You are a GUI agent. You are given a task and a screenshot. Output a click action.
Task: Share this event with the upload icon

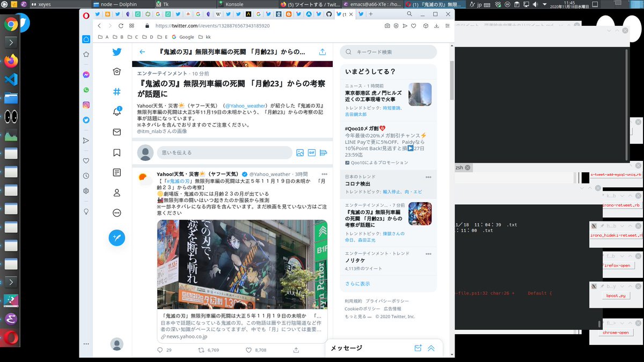point(322,52)
